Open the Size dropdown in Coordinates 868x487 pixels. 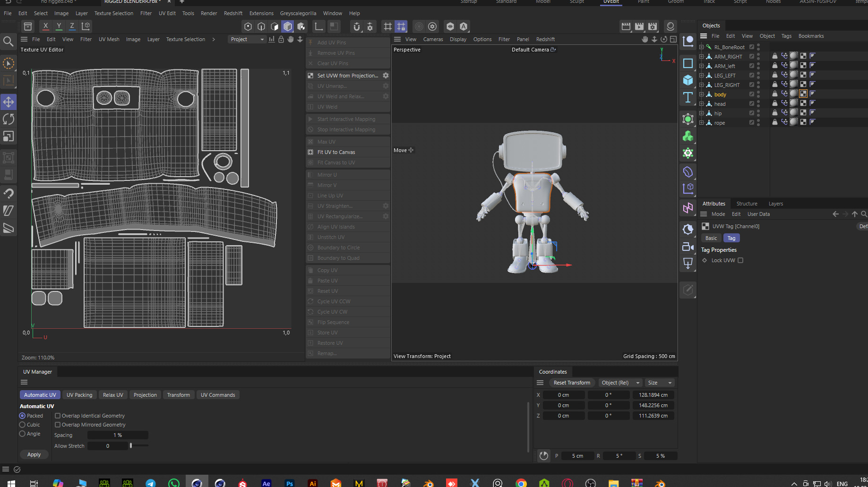coord(660,383)
